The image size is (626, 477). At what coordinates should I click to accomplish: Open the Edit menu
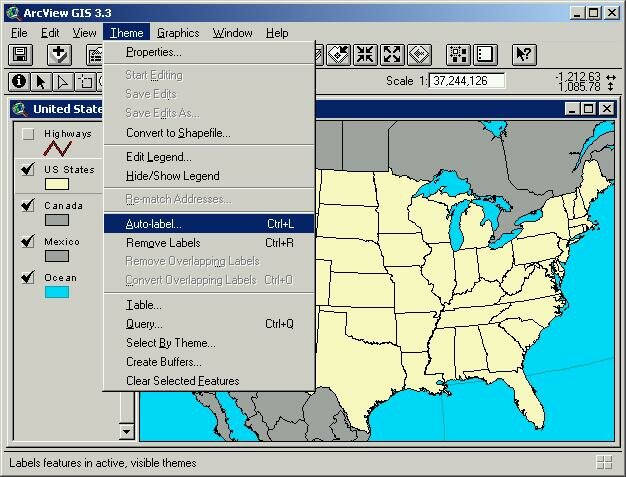coord(50,33)
